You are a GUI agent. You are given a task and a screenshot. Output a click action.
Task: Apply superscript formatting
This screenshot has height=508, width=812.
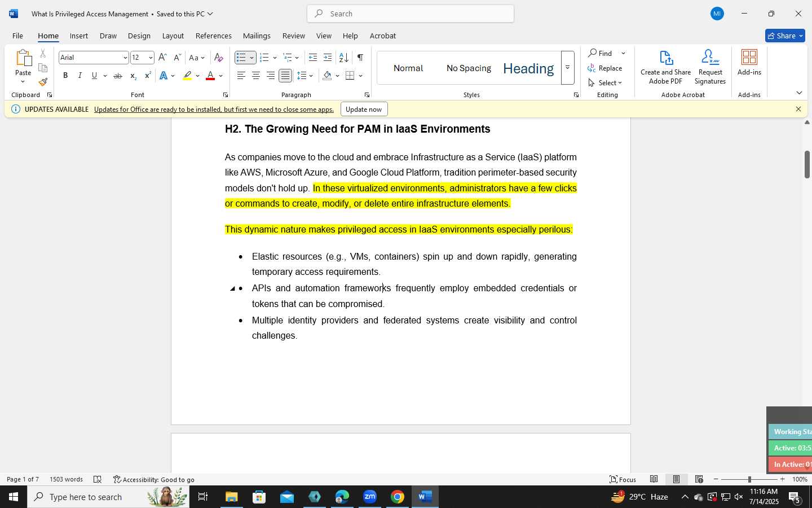(147, 76)
